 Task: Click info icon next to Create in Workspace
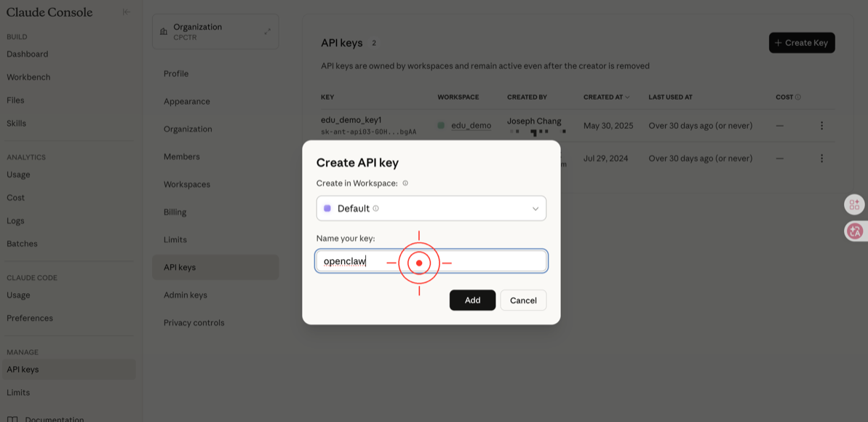click(x=405, y=183)
